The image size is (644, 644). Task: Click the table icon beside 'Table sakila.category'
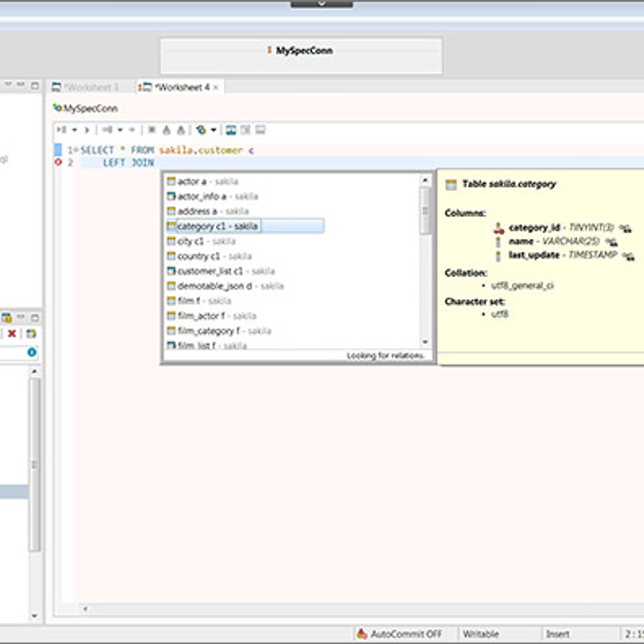pos(451,185)
